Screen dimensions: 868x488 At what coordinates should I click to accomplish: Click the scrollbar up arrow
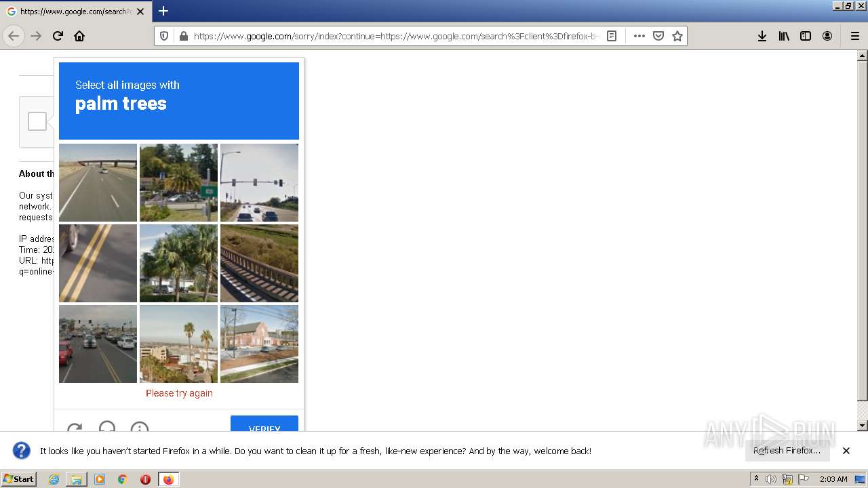coord(863,56)
